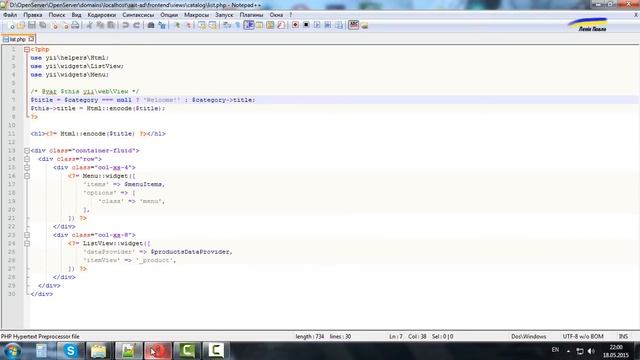
Task: Open the Function List toolbar icon
Action: (x=281, y=25)
